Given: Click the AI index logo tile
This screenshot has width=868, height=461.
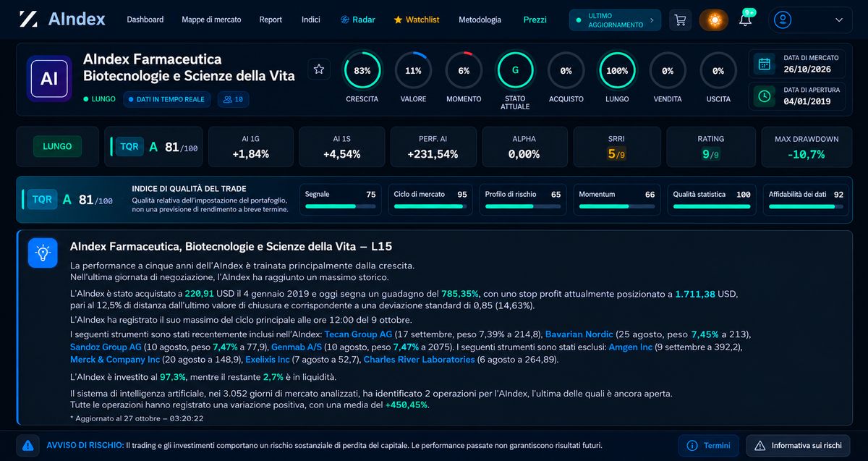Looking at the screenshot, I should point(49,78).
